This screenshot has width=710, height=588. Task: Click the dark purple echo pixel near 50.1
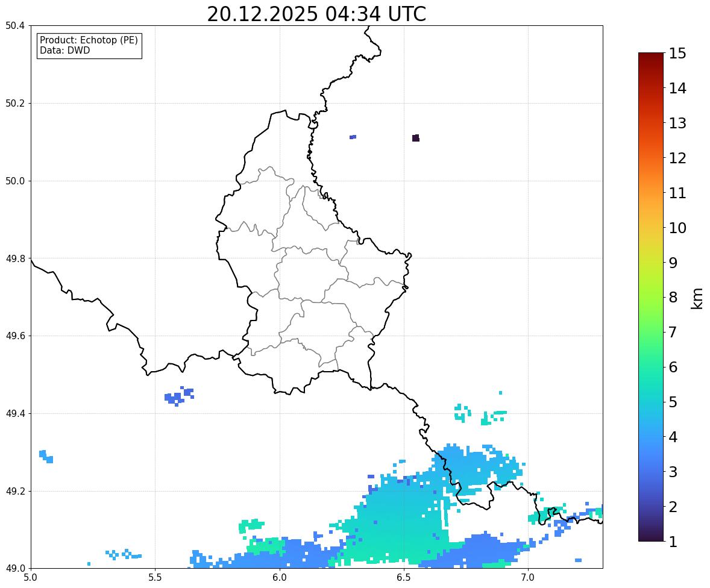(416, 138)
